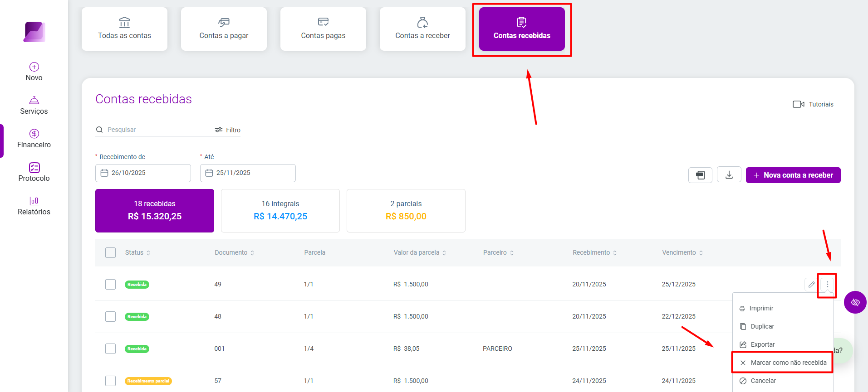Screen dimensions: 868x392
Task: Click the 1/4 parcela cell
Action: click(309, 348)
